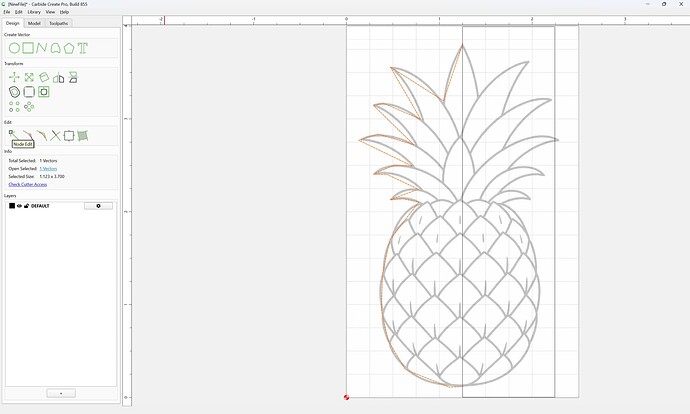Screen dimensions: 690x414
Task: Choose the Move transform tool
Action: (14, 77)
